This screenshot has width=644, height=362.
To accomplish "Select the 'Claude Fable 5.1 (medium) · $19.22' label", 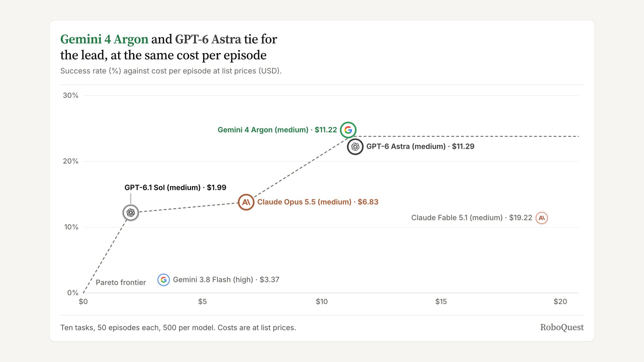I will (x=472, y=218).
